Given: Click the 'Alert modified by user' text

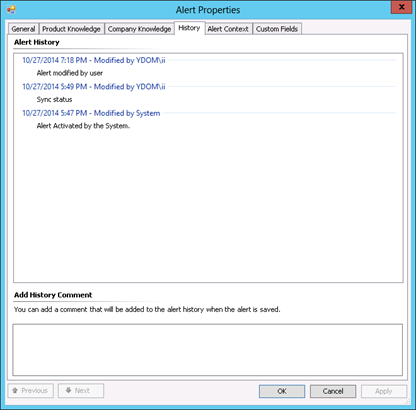Looking at the screenshot, I should click(x=70, y=73).
